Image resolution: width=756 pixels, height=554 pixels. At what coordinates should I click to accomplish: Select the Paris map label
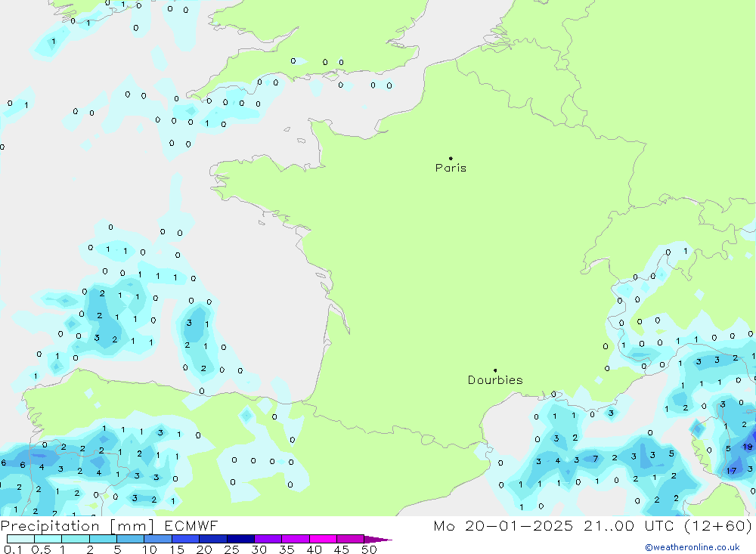point(451,168)
